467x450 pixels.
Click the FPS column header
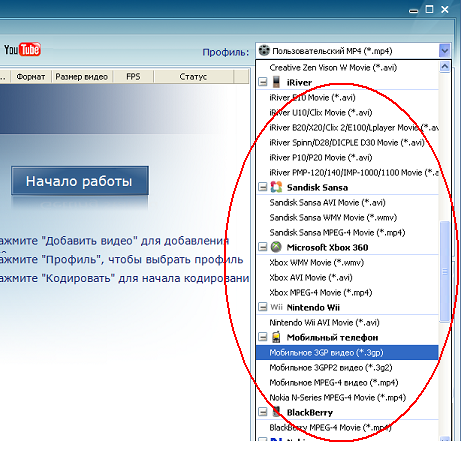[x=133, y=77]
